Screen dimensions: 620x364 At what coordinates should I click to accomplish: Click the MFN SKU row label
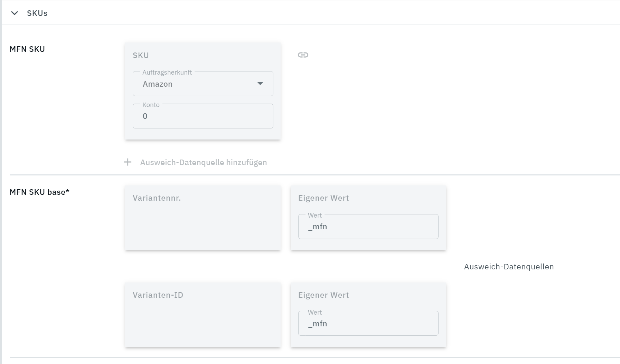[27, 49]
